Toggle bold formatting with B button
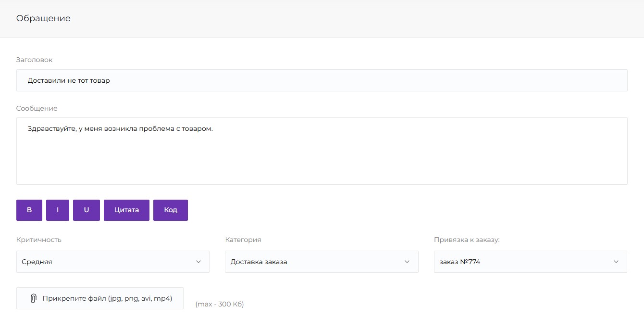644x318 pixels. [x=29, y=210]
